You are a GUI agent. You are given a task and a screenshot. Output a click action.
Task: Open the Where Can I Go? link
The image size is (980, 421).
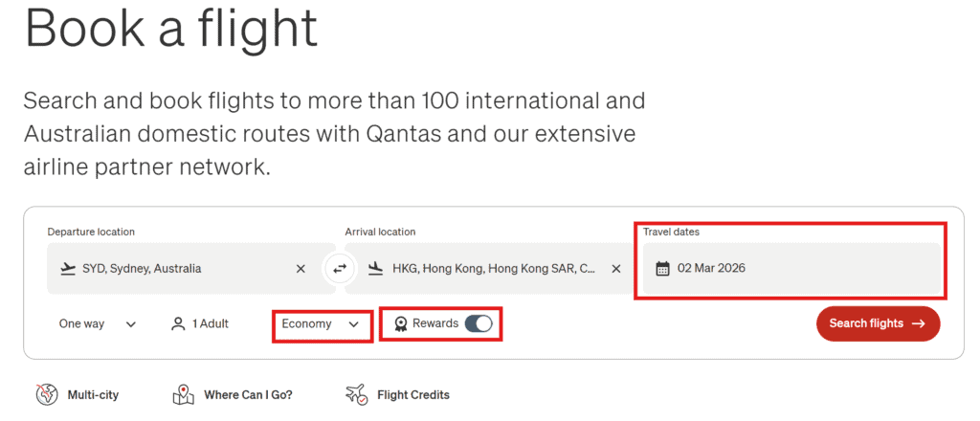tap(248, 394)
